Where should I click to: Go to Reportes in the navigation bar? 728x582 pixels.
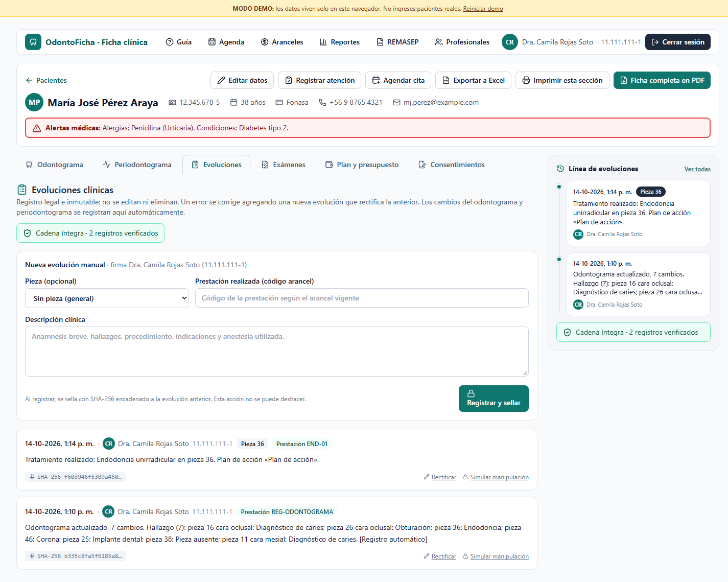click(340, 42)
